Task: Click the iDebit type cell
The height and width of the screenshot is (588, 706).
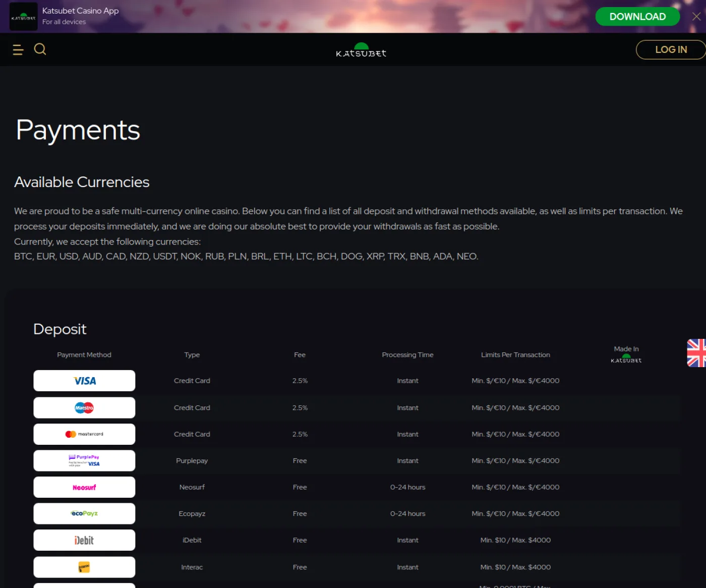Action: click(x=192, y=540)
